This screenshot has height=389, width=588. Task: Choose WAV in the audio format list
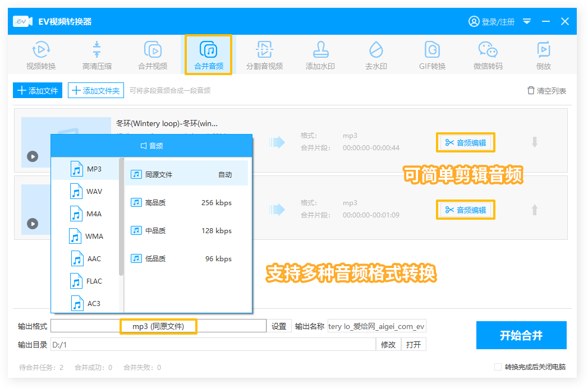[x=86, y=192]
